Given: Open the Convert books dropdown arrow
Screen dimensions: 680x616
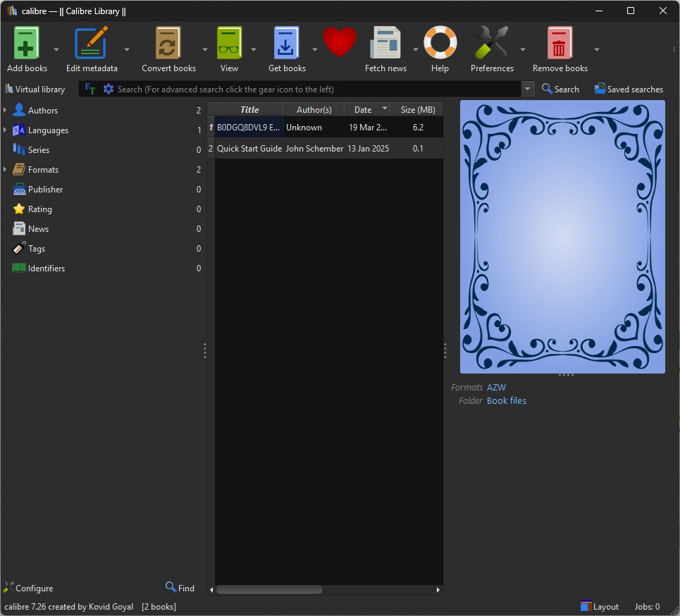Looking at the screenshot, I should [x=204, y=49].
